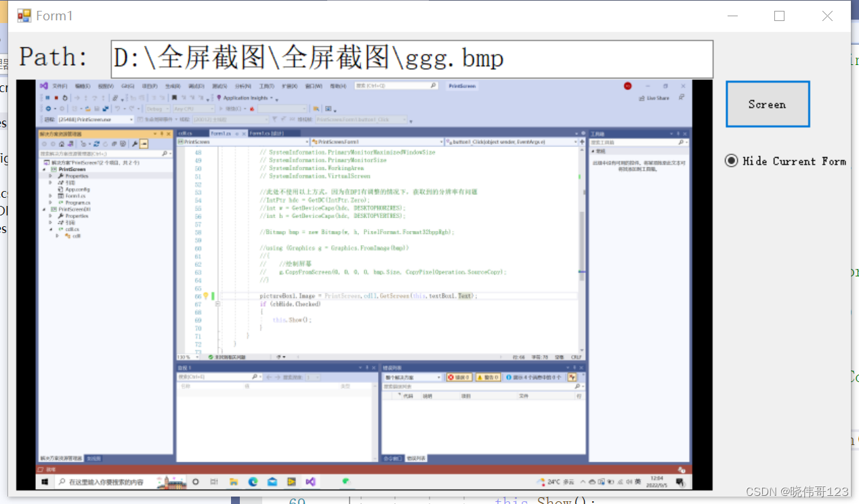The image size is (859, 504).
Task: Focus the Path text box with ggg.bmp
Action: pos(412,59)
